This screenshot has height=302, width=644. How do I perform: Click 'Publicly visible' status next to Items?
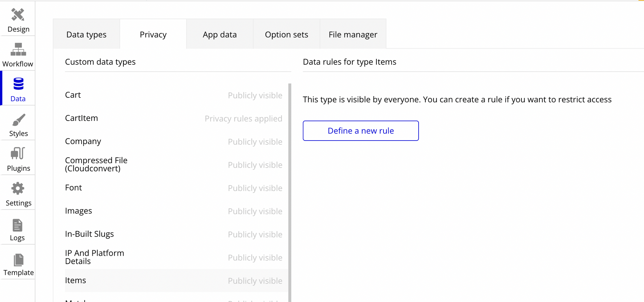click(255, 281)
